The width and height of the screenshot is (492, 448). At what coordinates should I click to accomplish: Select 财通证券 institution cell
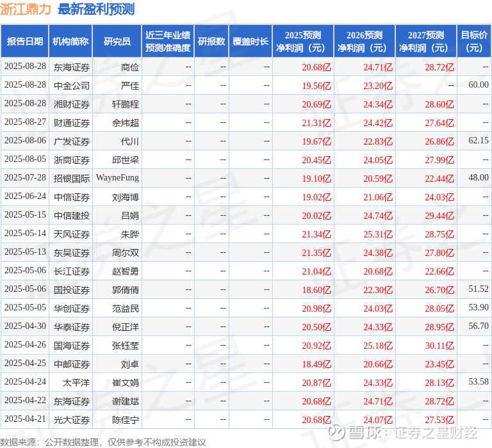click(x=72, y=123)
